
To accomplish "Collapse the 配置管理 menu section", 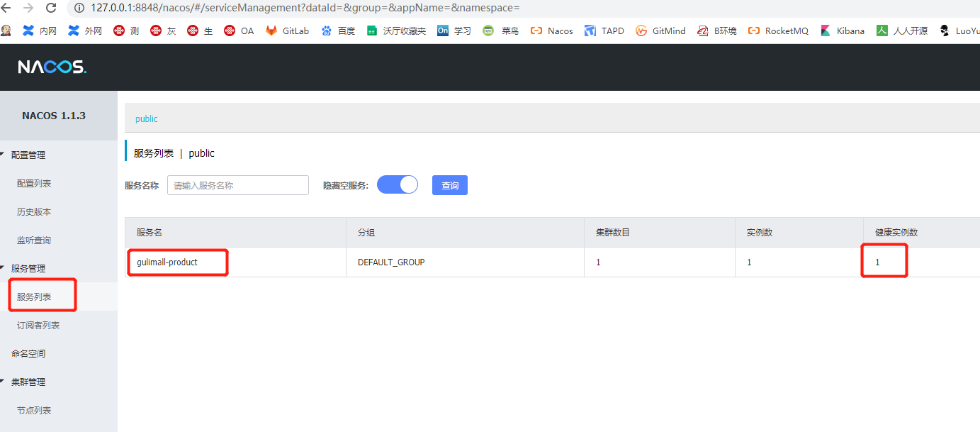I will pos(28,155).
